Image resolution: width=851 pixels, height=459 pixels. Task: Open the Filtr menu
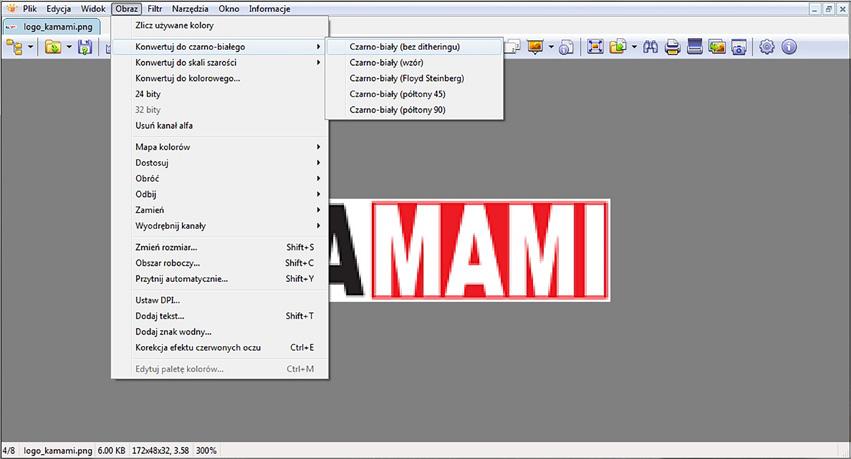pos(155,9)
